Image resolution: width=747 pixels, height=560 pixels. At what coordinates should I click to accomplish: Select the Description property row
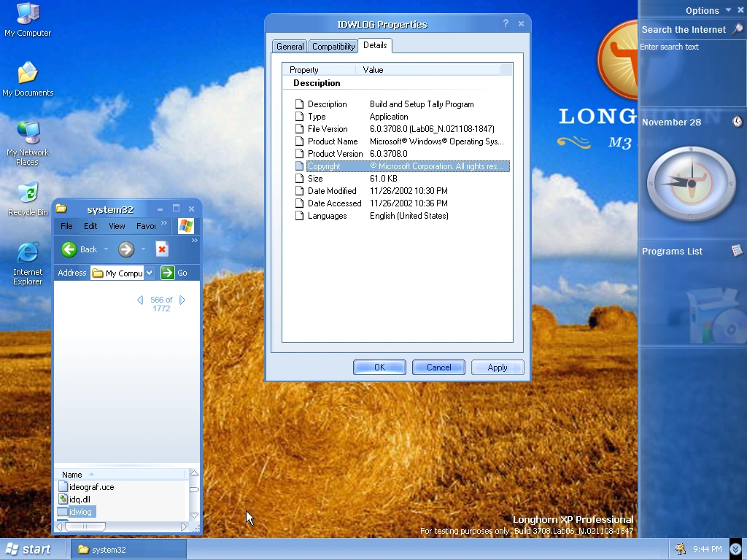pyautogui.click(x=402, y=104)
